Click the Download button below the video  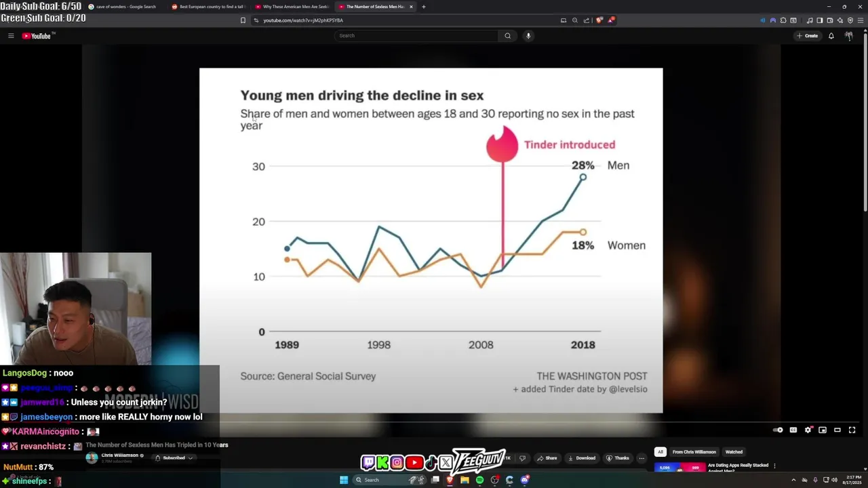[x=582, y=458]
